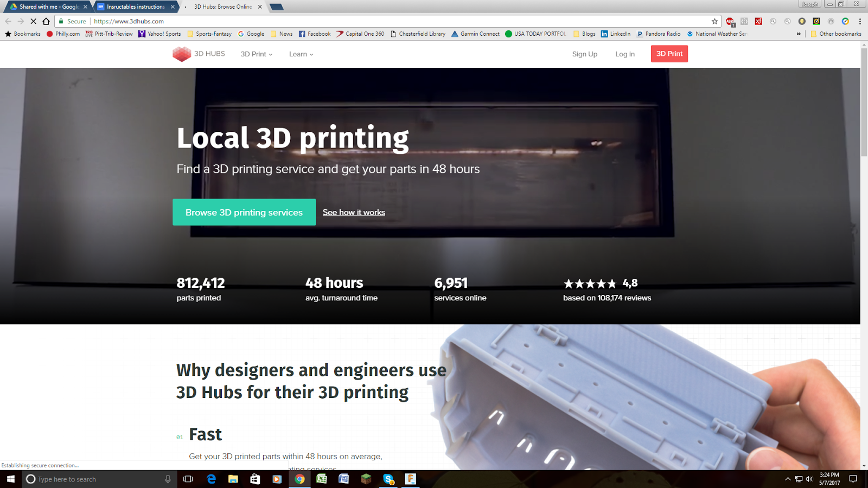Open Fusion 360 taskbar icon

point(411,479)
